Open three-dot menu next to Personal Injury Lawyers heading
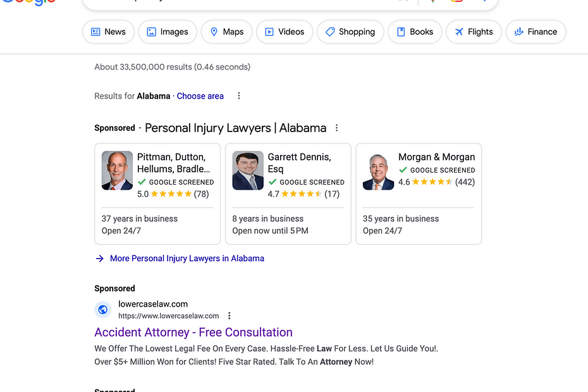This screenshot has height=392, width=588. (337, 128)
